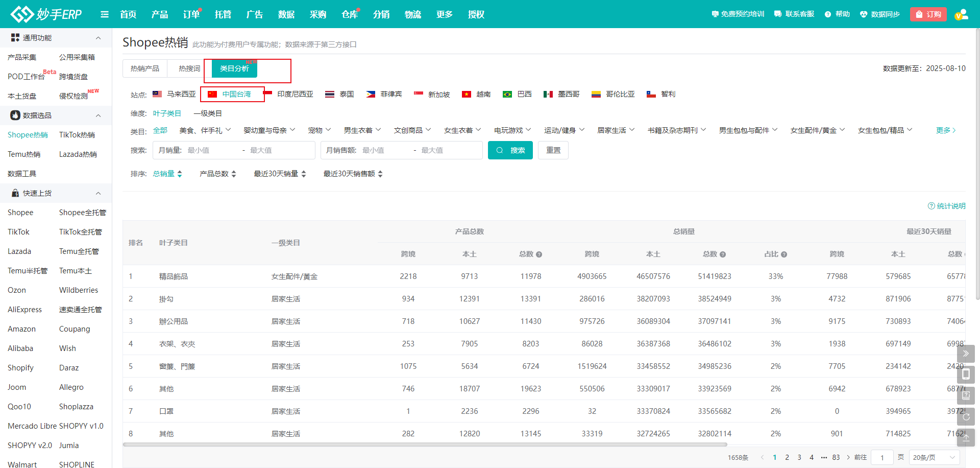Select the 巴西 flag icon
The image size is (980, 468).
pos(507,94)
